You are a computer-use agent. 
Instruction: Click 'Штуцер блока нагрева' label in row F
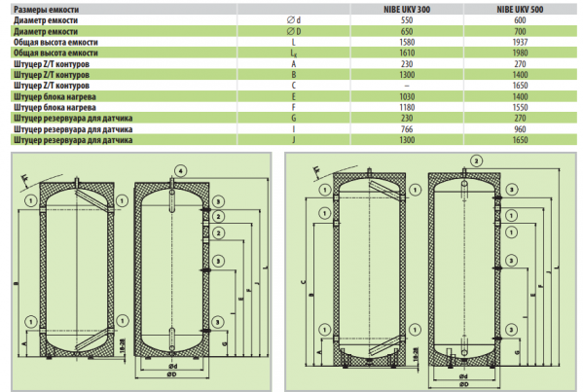point(55,107)
